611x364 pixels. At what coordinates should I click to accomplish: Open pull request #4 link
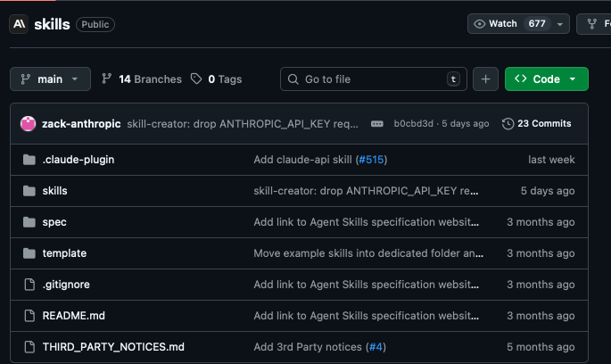(x=376, y=346)
